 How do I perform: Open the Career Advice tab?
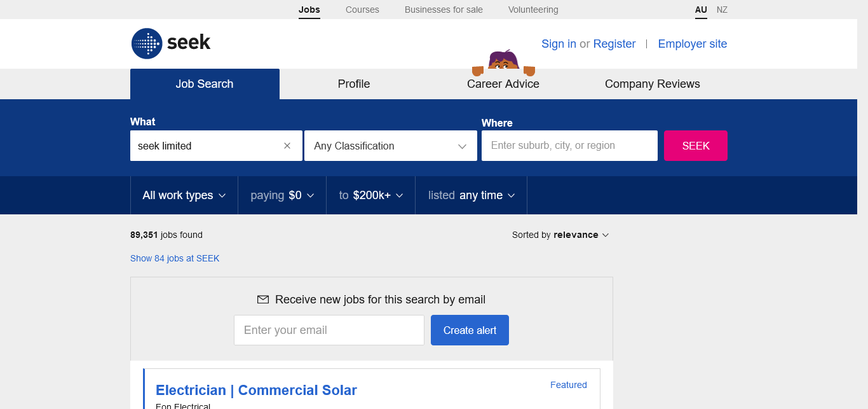pos(503,84)
